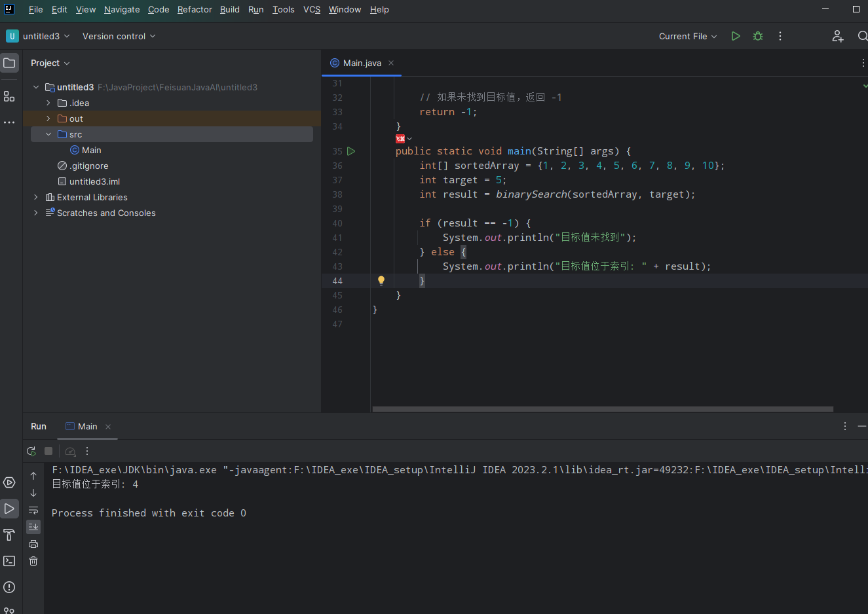Open the Tools menu
Image resolution: width=868 pixels, height=614 pixels.
coord(284,9)
